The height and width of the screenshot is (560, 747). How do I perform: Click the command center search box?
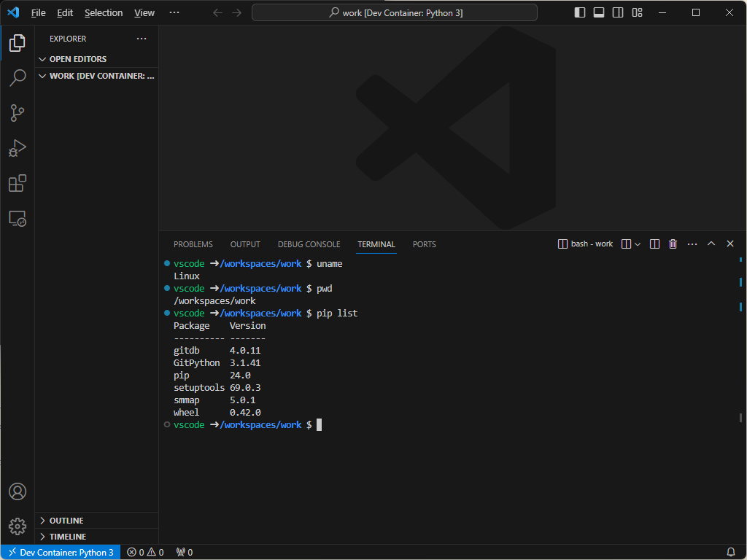click(395, 13)
